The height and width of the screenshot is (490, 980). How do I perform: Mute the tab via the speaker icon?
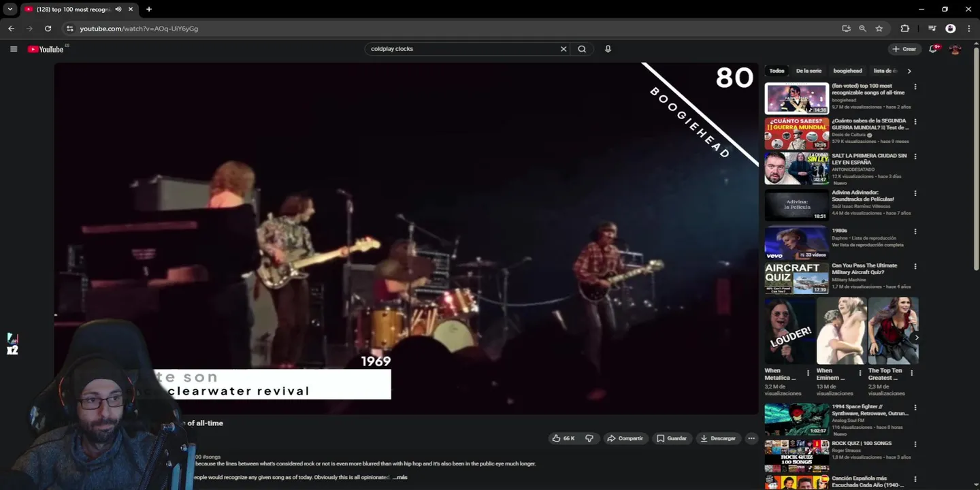[118, 10]
